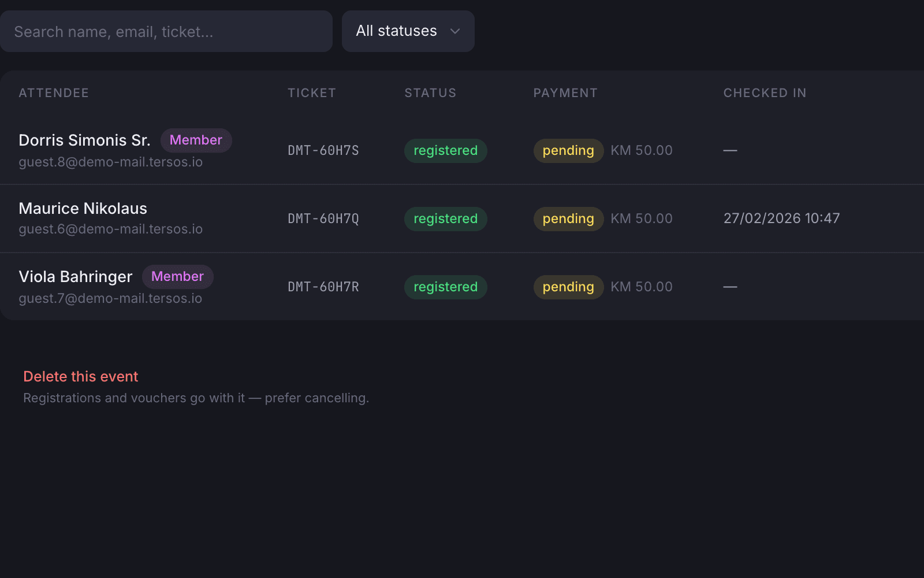924x578 pixels.
Task: Click the TICKET column header
Action: click(312, 92)
